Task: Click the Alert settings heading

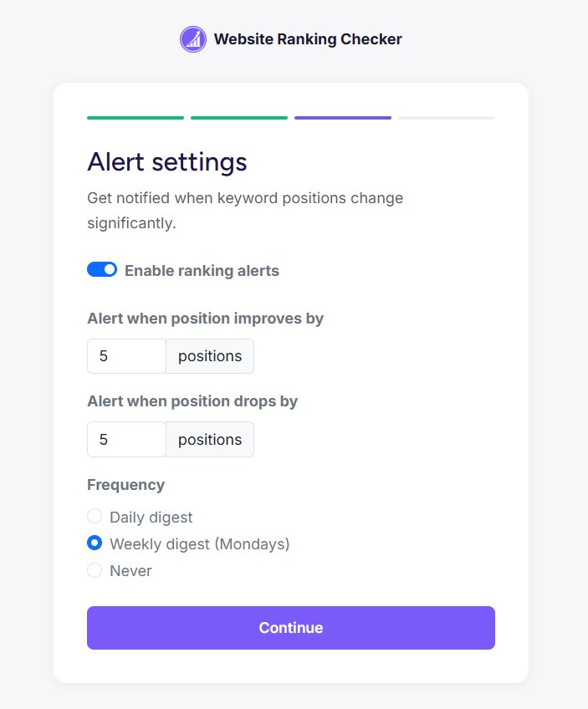Action: (x=166, y=162)
